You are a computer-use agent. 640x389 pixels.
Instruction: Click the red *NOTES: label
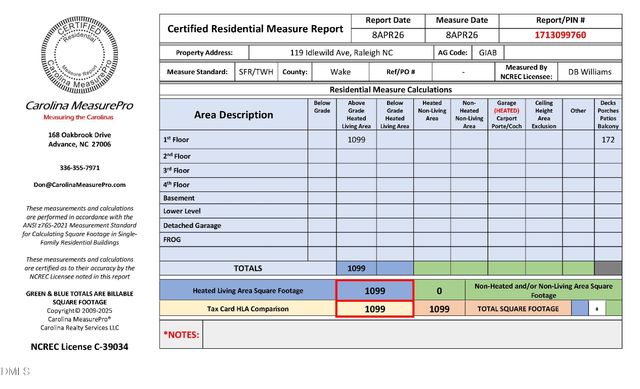pos(181,335)
